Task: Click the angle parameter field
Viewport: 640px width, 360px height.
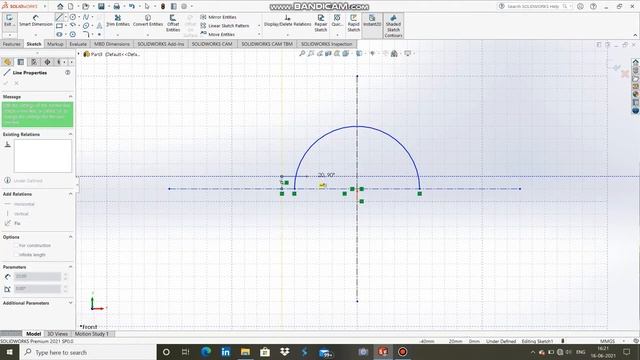Action: [x=38, y=289]
